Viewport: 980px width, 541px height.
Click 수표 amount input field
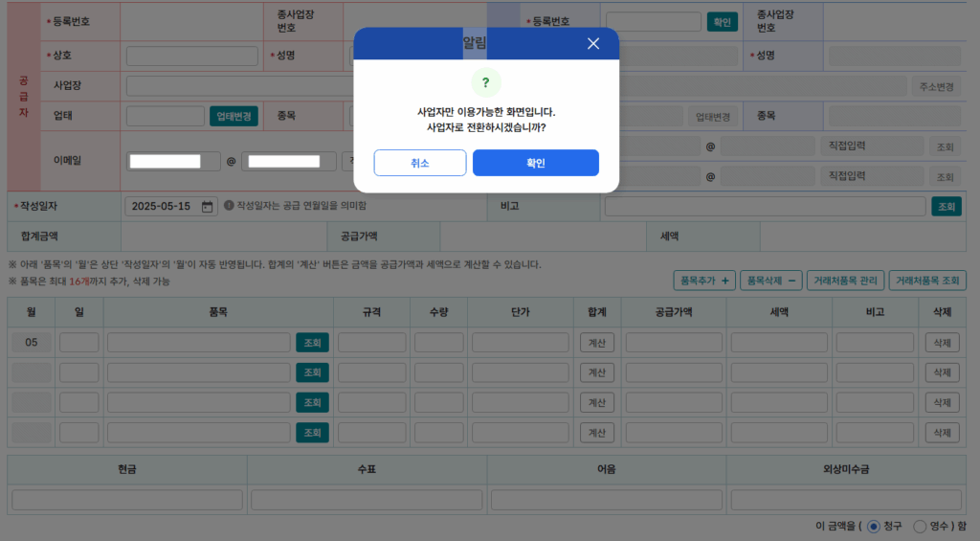[x=367, y=500]
